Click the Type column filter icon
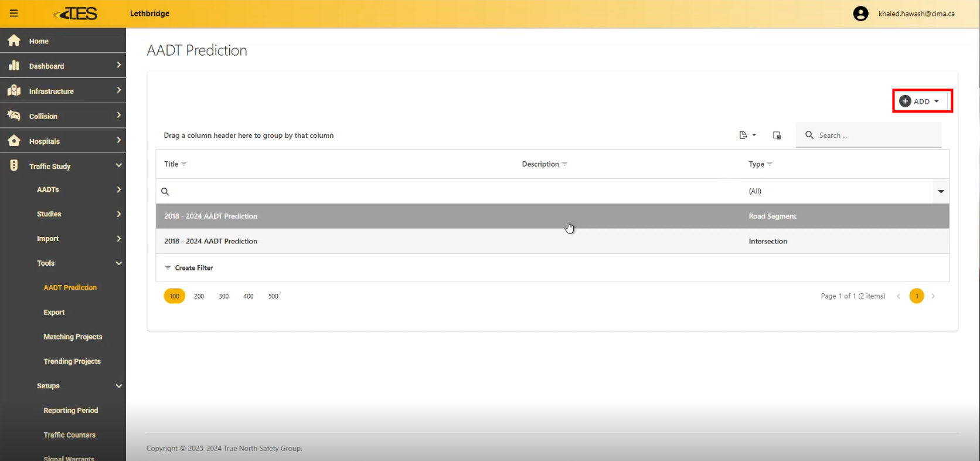 click(x=770, y=164)
